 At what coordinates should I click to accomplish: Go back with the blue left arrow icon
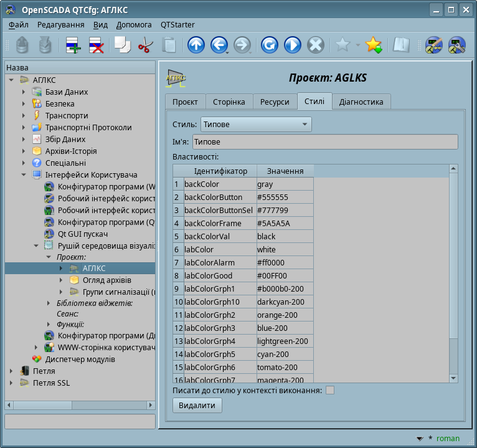tap(219, 45)
